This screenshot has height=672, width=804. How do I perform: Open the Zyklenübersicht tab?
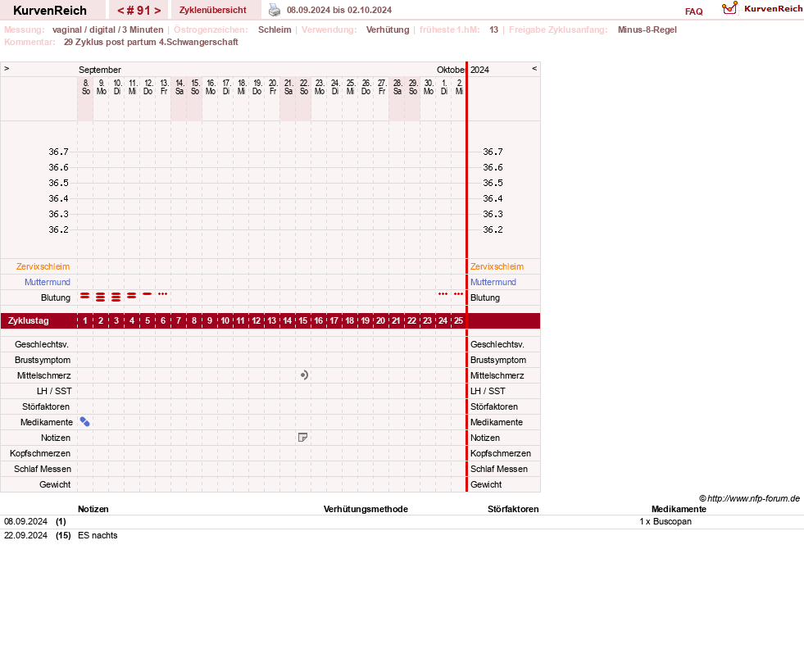point(213,10)
